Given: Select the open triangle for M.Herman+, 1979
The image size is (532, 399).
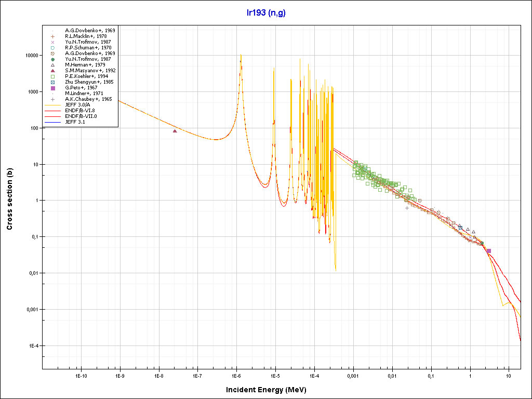Looking at the screenshot, I should tap(52, 65).
